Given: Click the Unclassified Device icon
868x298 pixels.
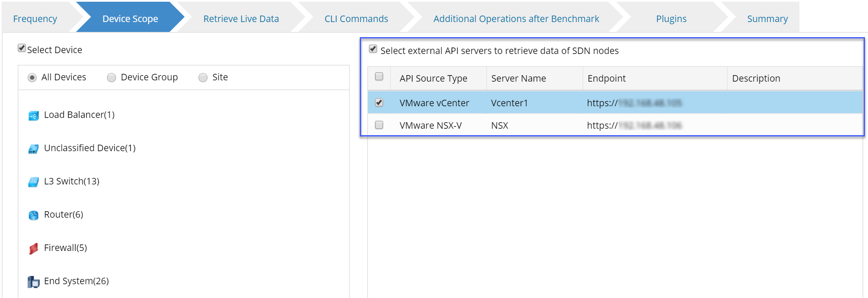Looking at the screenshot, I should (34, 149).
